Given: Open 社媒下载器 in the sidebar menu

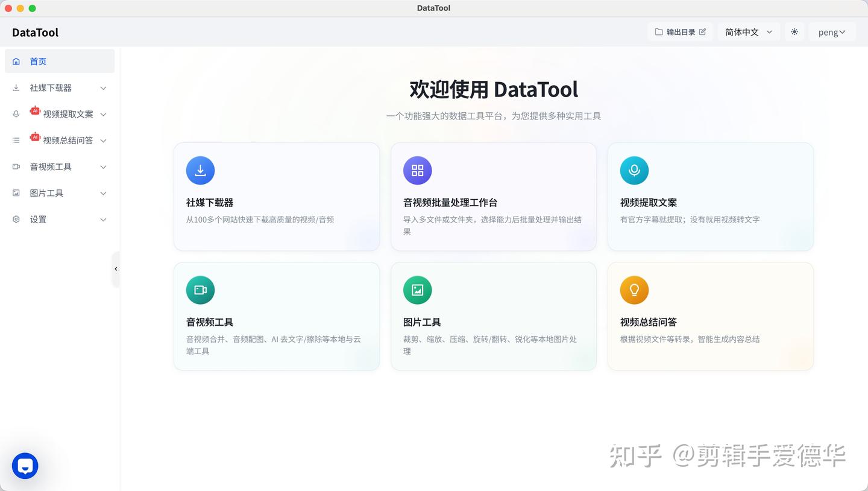Looking at the screenshot, I should 60,88.
